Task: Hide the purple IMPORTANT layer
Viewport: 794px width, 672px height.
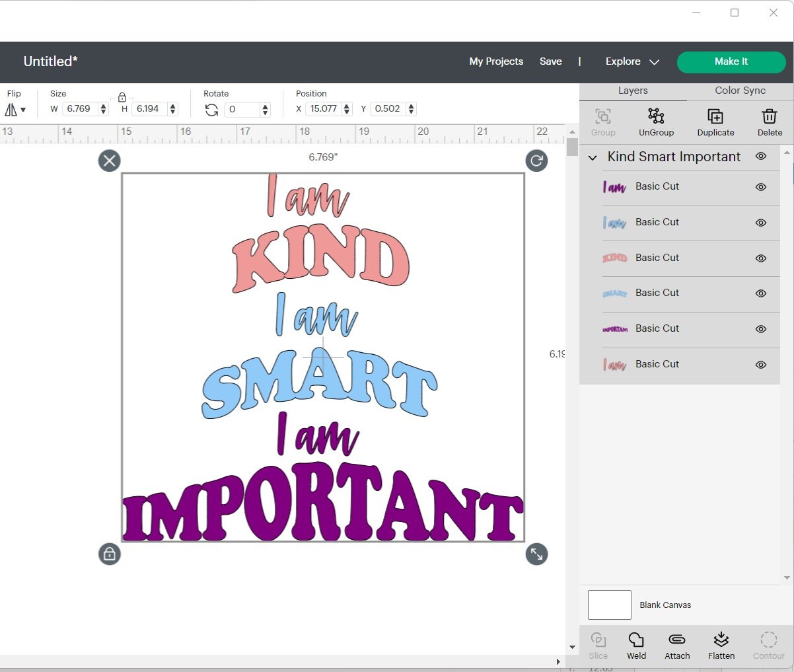Action: point(760,329)
